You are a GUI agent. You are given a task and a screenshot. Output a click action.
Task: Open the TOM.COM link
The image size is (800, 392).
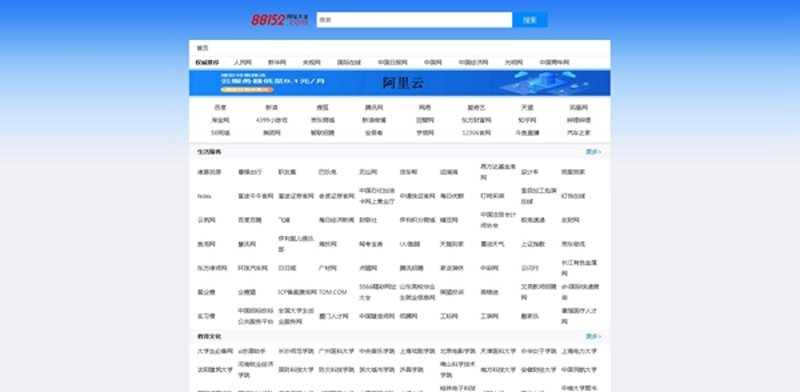[333, 292]
